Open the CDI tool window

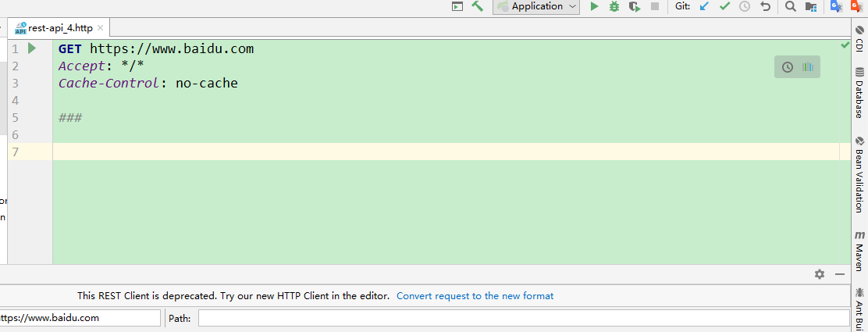(859, 39)
